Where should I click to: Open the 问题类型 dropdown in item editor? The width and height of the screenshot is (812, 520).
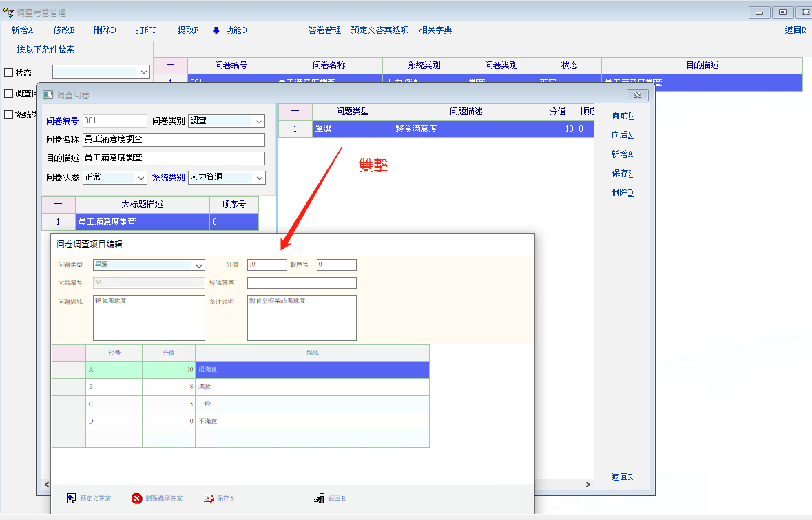[x=199, y=265]
